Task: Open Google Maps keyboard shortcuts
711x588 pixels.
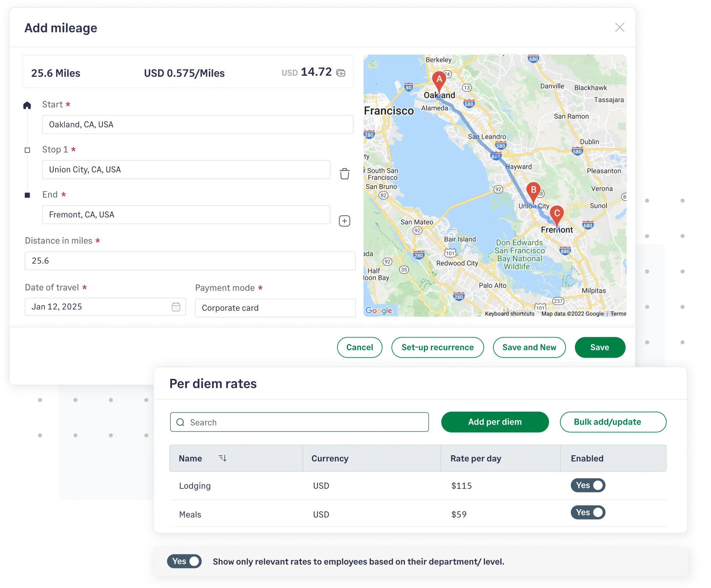Action: tap(511, 314)
